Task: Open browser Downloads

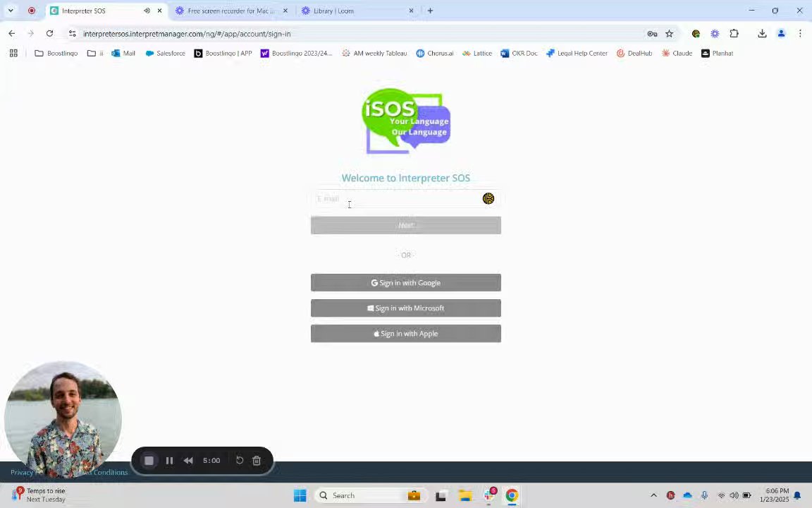Action: 762,34
